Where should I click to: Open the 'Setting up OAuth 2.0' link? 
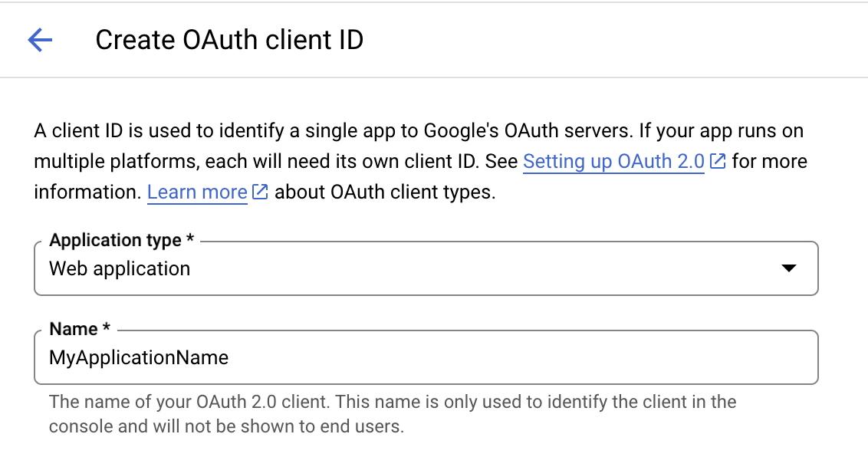[x=613, y=162]
